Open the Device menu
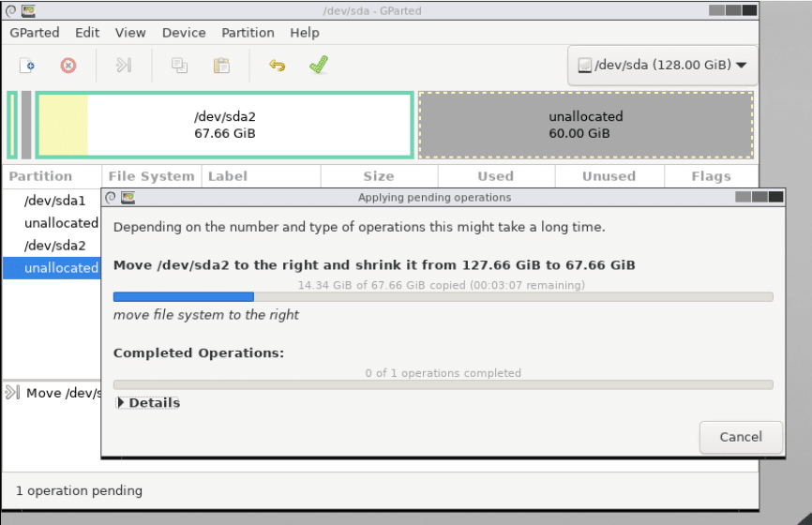The image size is (812, 525). pyautogui.click(x=184, y=32)
